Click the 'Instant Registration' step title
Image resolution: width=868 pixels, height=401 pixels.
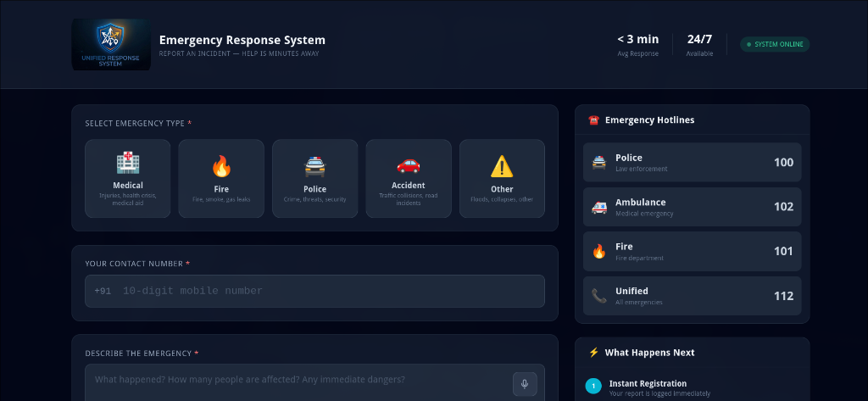[x=648, y=383]
